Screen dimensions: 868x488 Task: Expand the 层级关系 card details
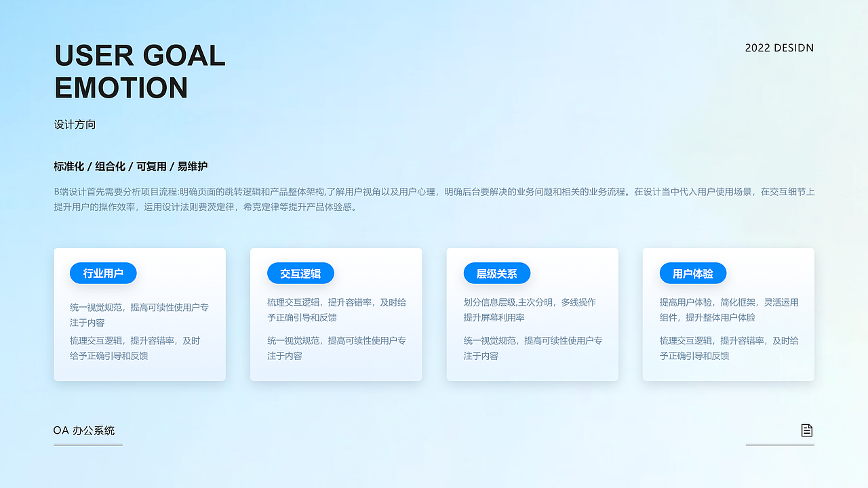point(532,314)
